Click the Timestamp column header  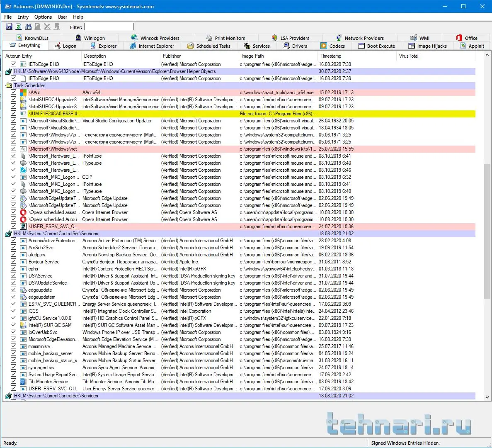pos(331,56)
